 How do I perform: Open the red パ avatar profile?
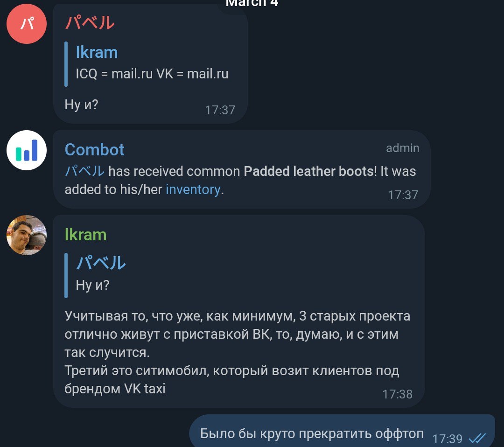tap(26, 24)
